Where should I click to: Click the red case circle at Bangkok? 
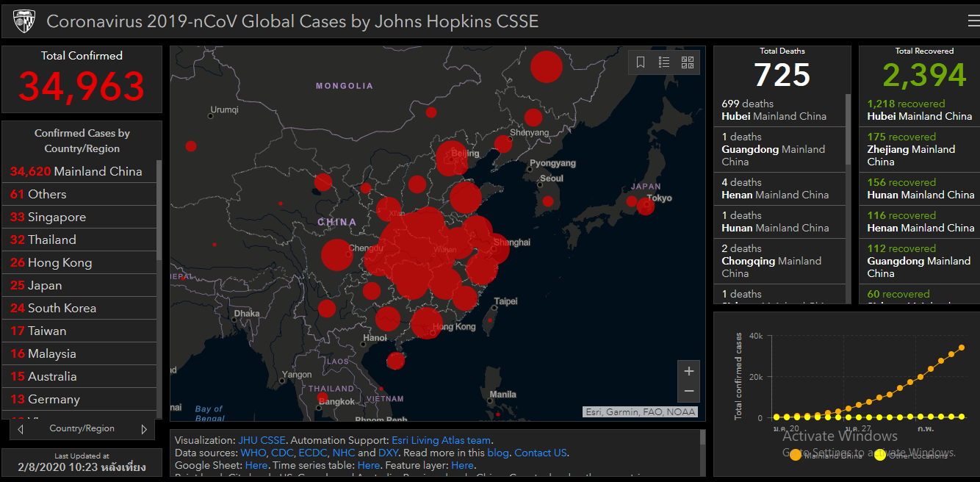coord(322,398)
